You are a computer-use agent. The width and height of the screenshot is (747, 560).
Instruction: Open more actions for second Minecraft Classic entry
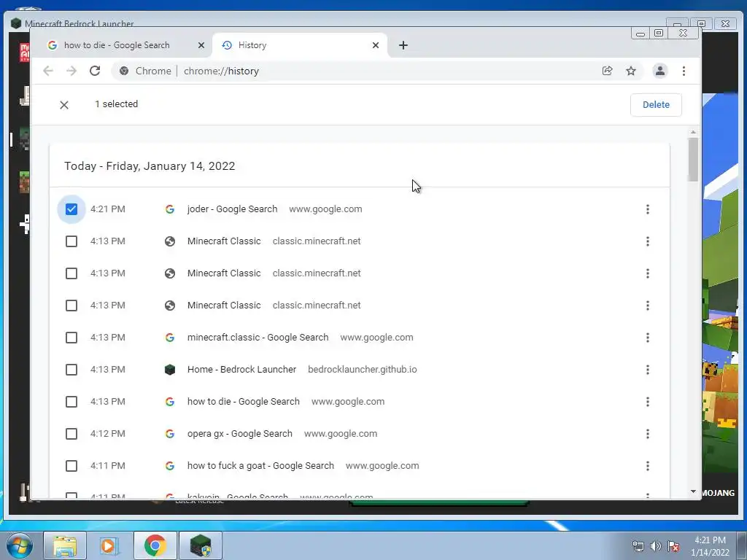648,273
